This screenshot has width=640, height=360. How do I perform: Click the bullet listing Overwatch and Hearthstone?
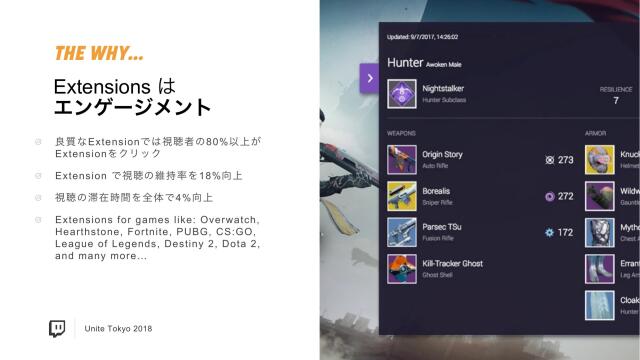click(x=158, y=238)
